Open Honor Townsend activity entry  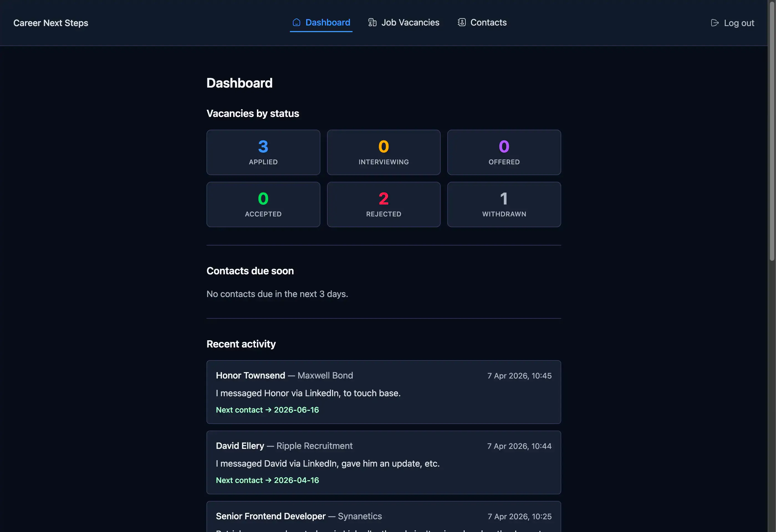pos(251,375)
